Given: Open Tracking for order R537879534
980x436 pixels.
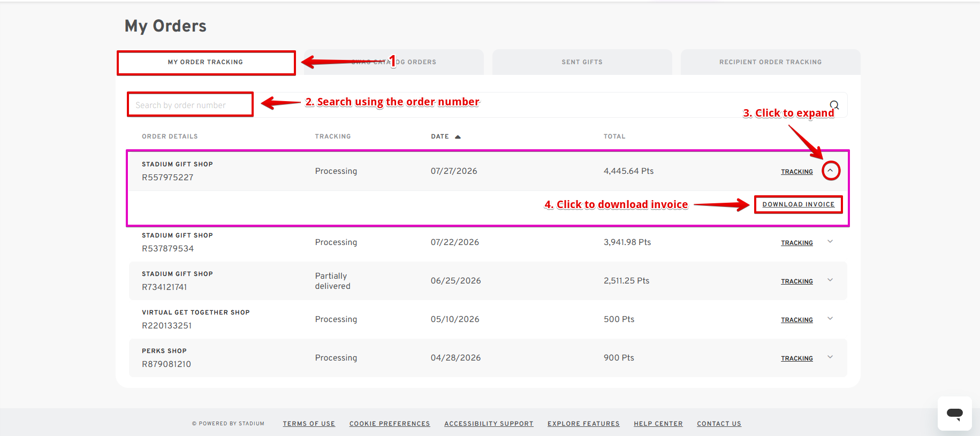Looking at the screenshot, I should [x=797, y=243].
